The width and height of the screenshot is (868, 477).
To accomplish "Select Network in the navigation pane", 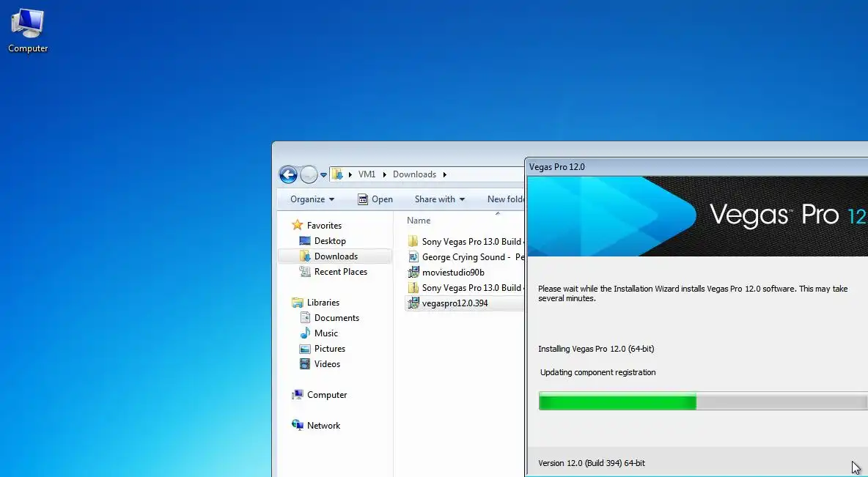I will tap(324, 426).
